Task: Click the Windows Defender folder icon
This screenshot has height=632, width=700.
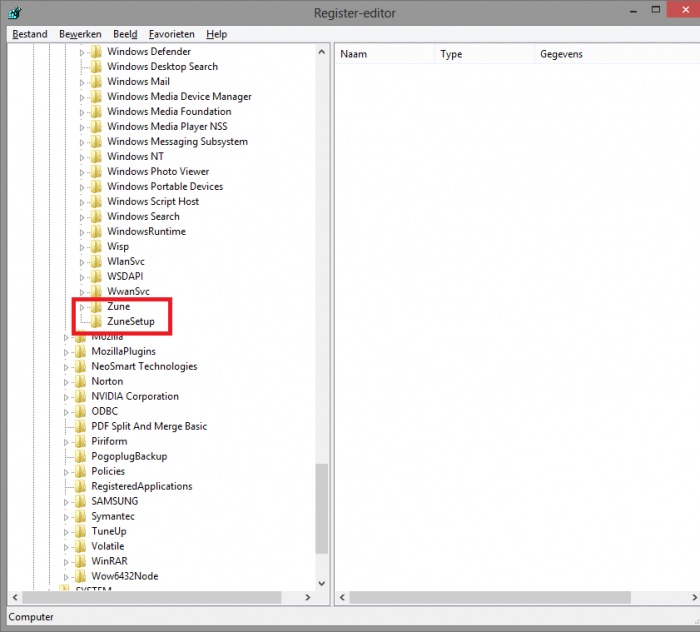Action: 96,52
